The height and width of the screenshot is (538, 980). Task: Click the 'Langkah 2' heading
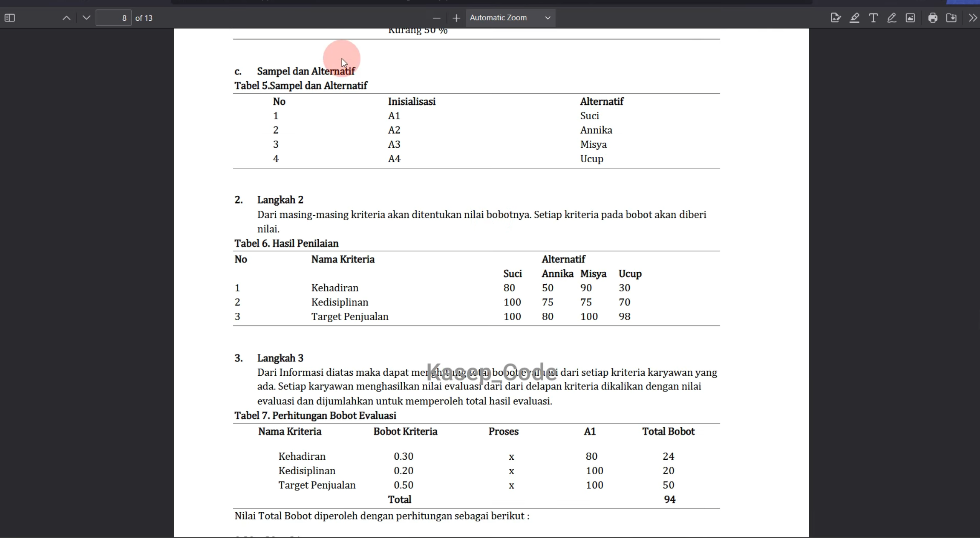pos(280,200)
